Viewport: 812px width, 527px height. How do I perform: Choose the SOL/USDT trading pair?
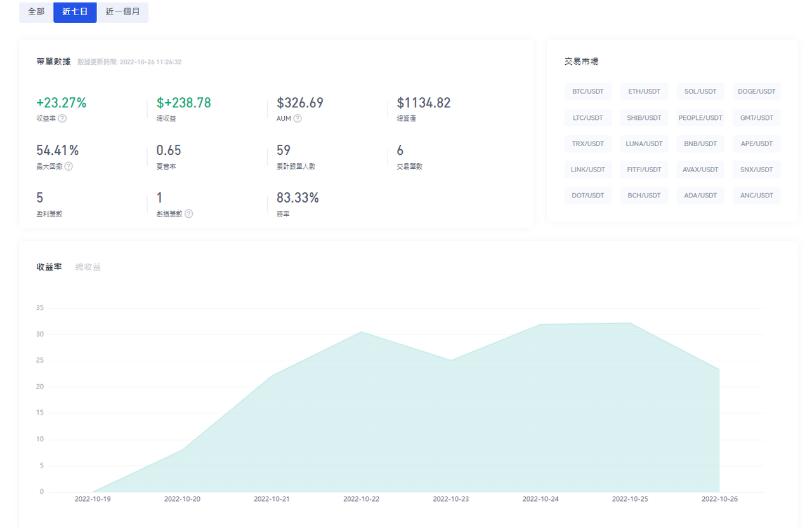coord(700,91)
